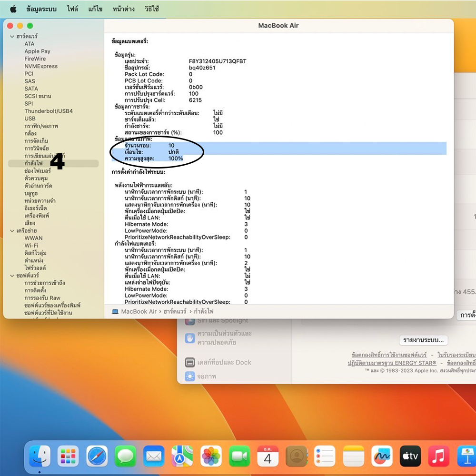Click the Launchpad icon in Dock
Screen dimensions: 476x476
(68, 456)
